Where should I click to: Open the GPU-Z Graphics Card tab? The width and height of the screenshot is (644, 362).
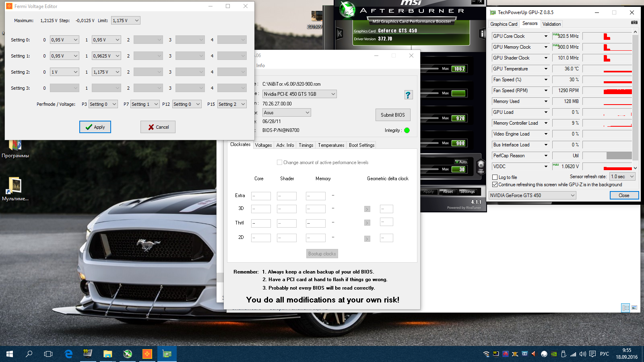tap(504, 24)
